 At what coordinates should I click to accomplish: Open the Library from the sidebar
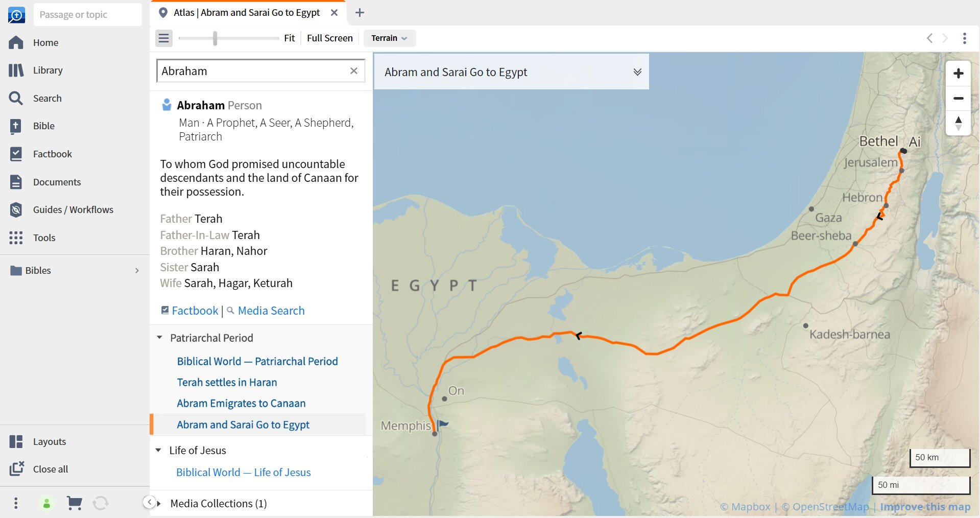click(48, 70)
